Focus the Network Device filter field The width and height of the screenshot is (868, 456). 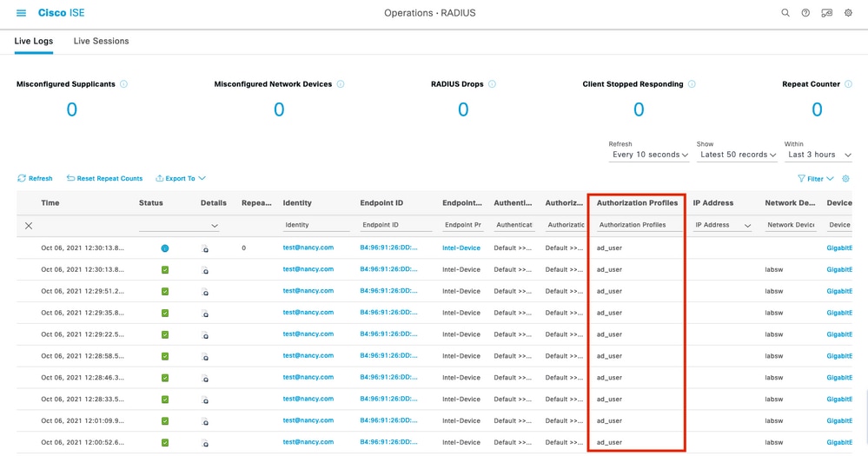click(x=791, y=225)
